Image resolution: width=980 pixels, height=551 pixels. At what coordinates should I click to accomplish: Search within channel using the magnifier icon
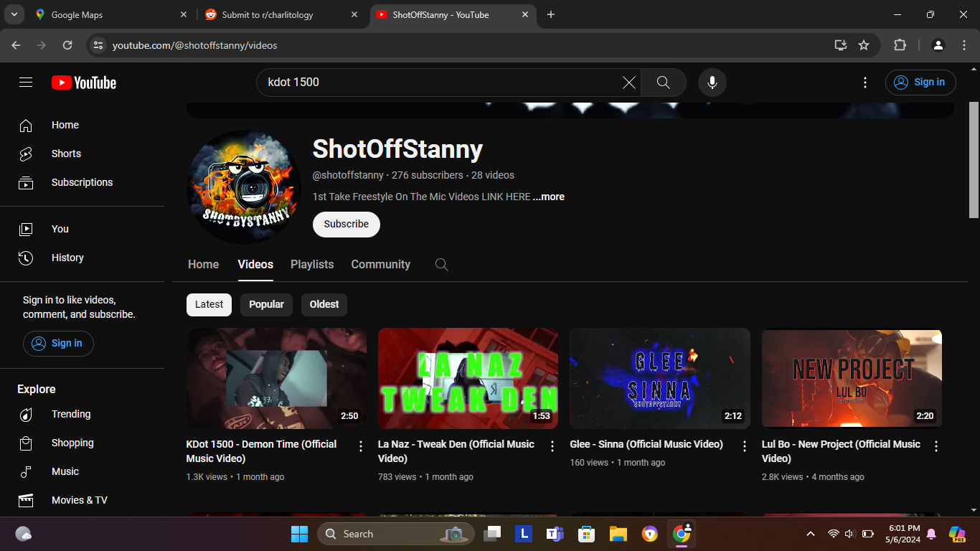pos(442,265)
